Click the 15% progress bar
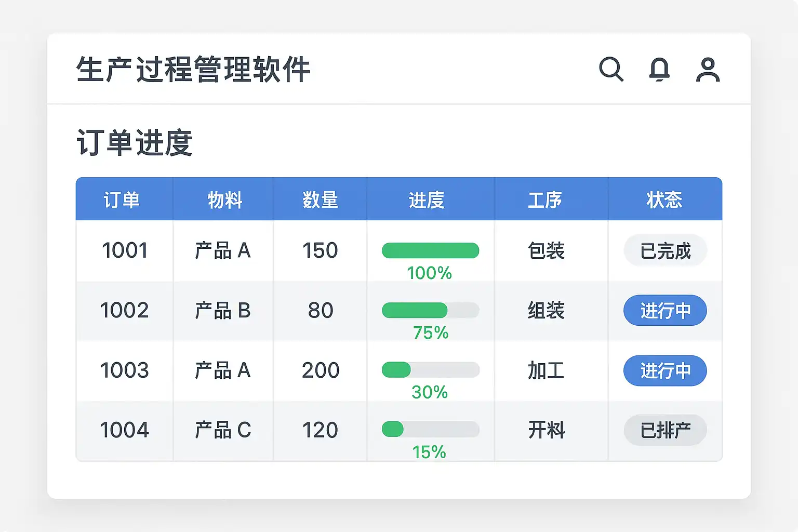 430,430
